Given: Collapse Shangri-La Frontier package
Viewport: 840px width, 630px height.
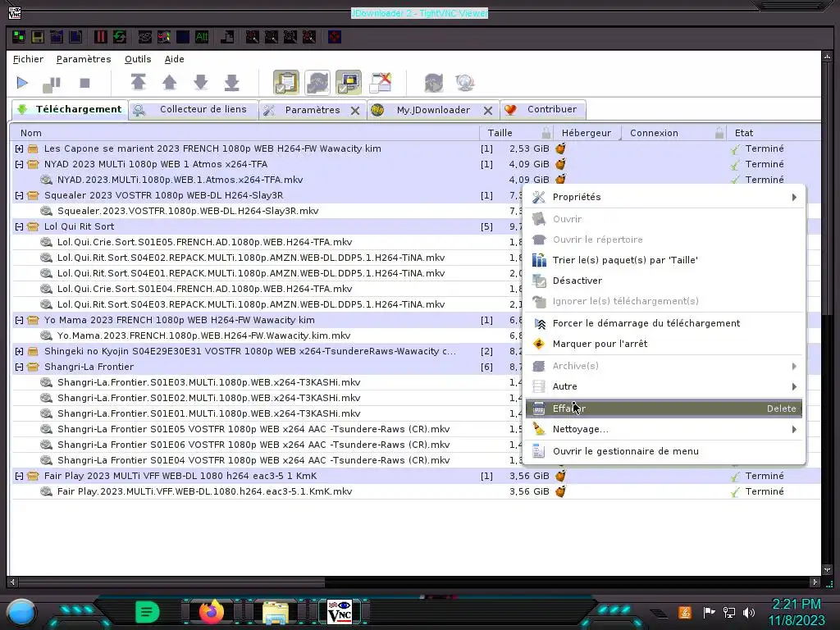Looking at the screenshot, I should [x=20, y=367].
